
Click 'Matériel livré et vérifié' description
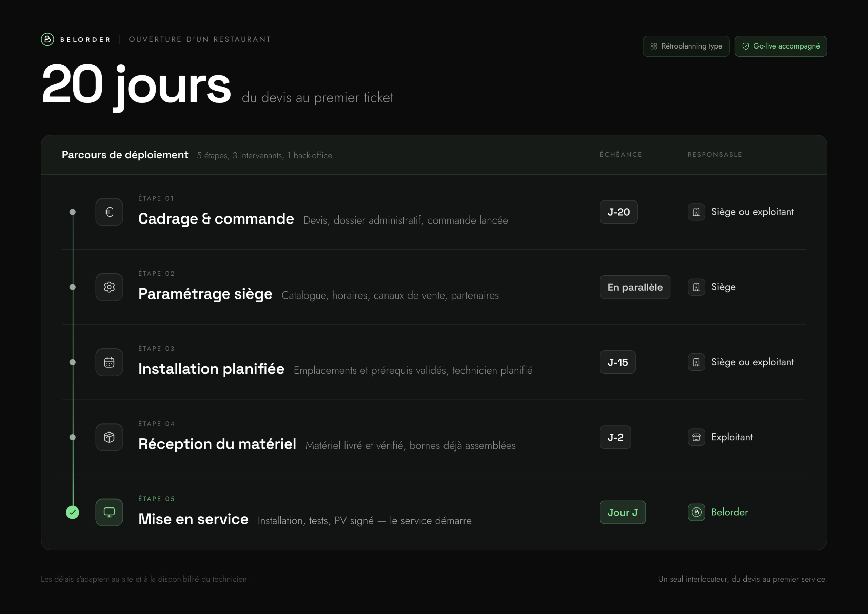click(x=411, y=445)
